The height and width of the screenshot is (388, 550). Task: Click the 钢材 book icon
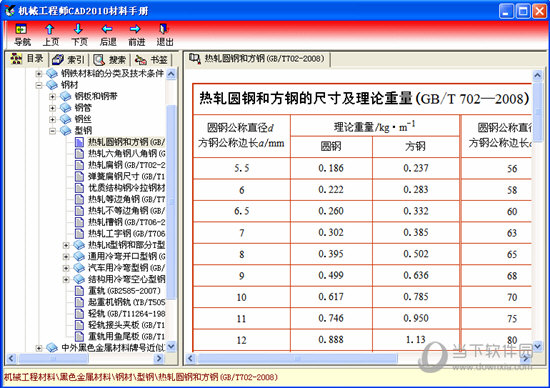click(52, 85)
